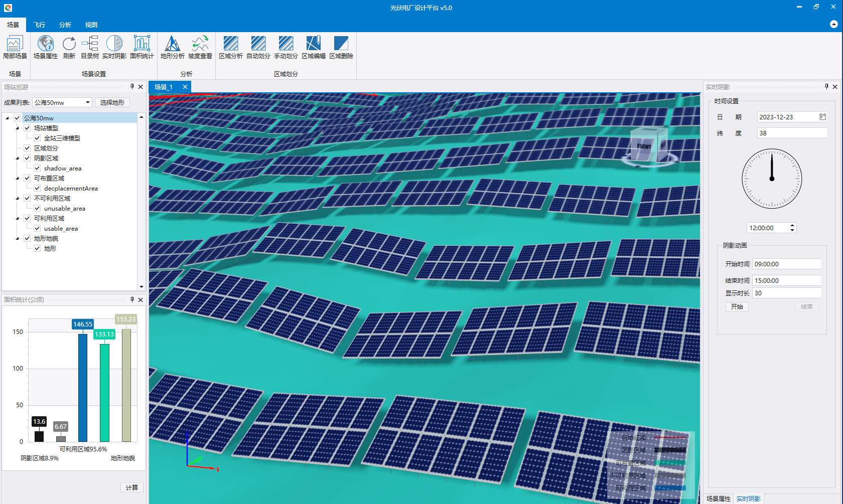Click the 场景属性 globe icon
843x504 pixels.
click(46, 44)
